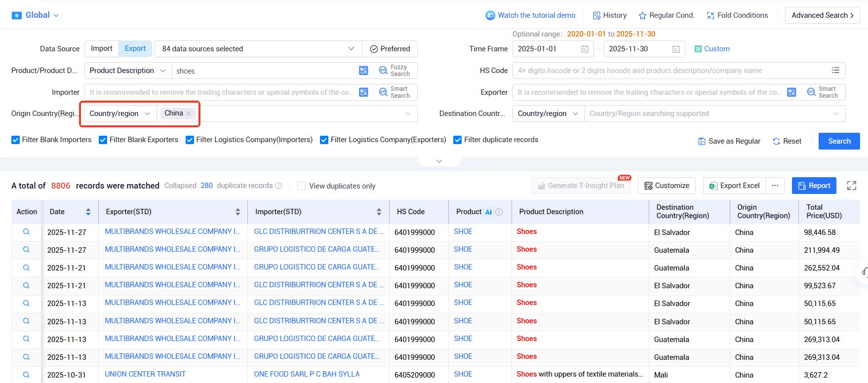Open Origin Country/region type dropdown

(x=120, y=114)
